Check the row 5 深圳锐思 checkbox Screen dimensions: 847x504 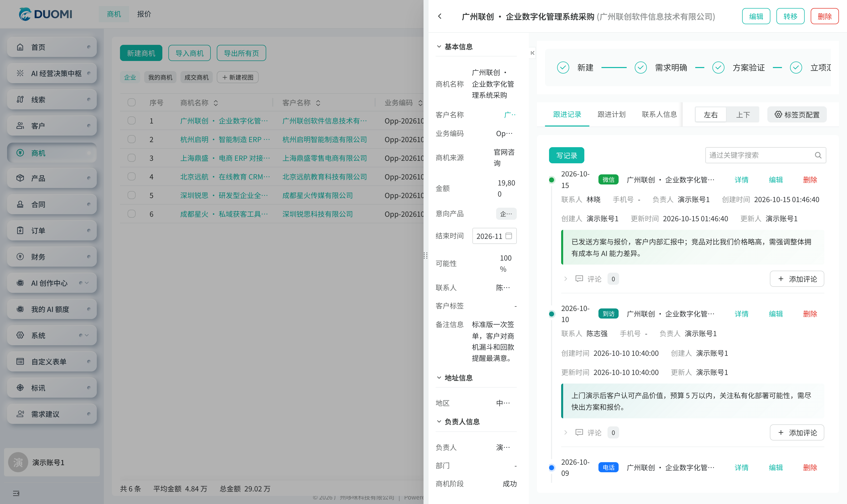(x=132, y=195)
